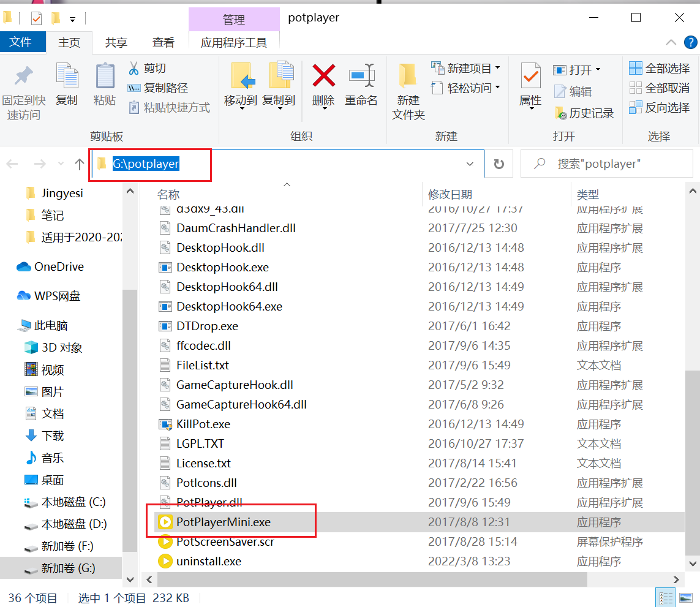Open the Jingyesi folder in sidebar
700x607 pixels.
coord(55,193)
